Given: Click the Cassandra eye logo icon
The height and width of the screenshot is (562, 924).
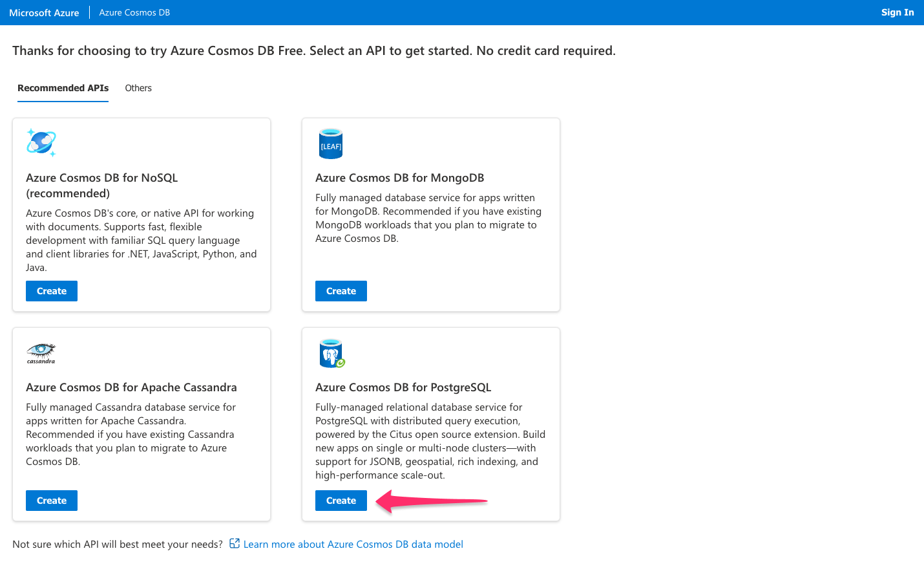Looking at the screenshot, I should click(41, 353).
